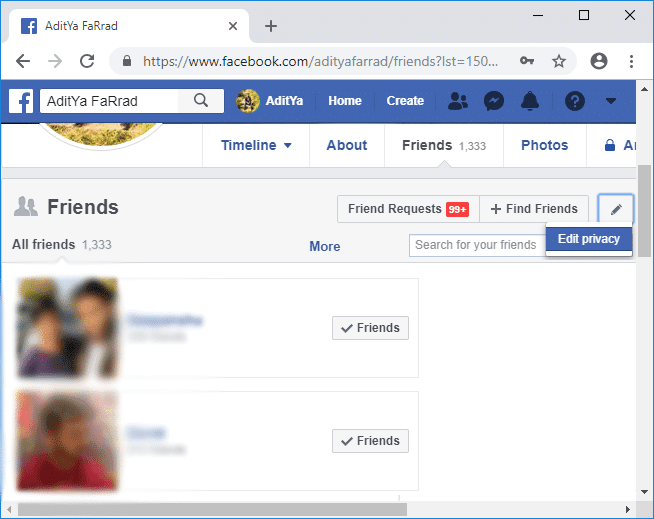Click the Find Friends button

pyautogui.click(x=534, y=209)
